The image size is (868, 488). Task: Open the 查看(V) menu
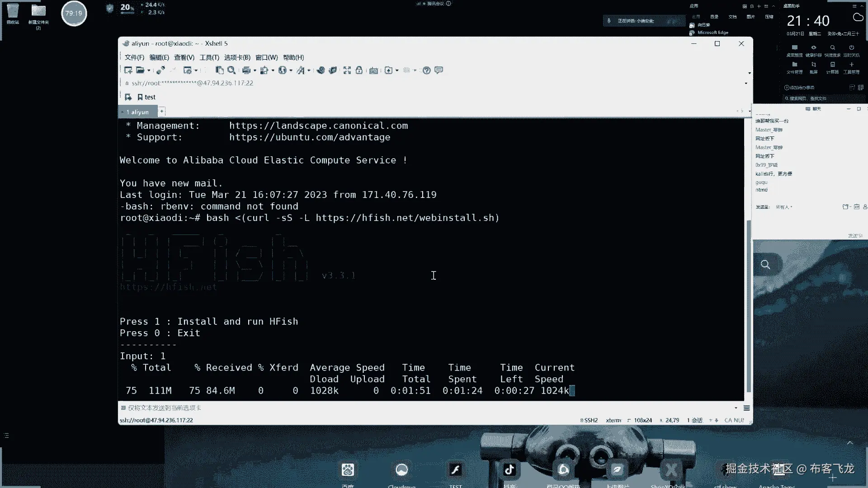tap(184, 57)
